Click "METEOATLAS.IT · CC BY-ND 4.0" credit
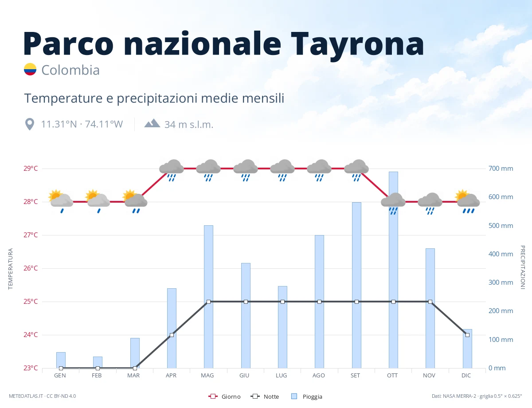This screenshot has height=408, width=532. [x=43, y=396]
